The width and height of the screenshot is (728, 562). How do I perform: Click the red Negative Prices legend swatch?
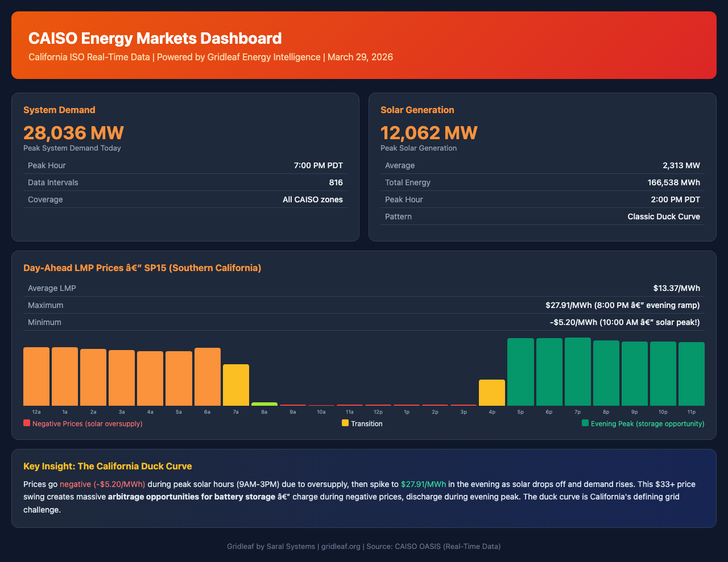(27, 423)
